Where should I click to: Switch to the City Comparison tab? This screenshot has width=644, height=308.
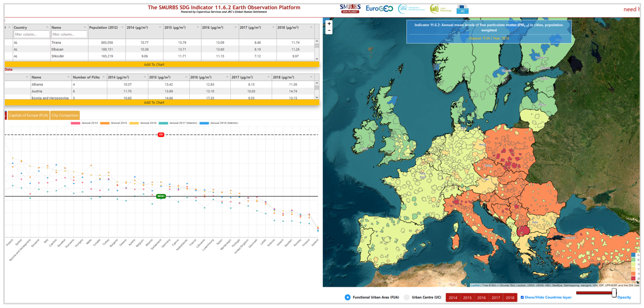tap(65, 115)
